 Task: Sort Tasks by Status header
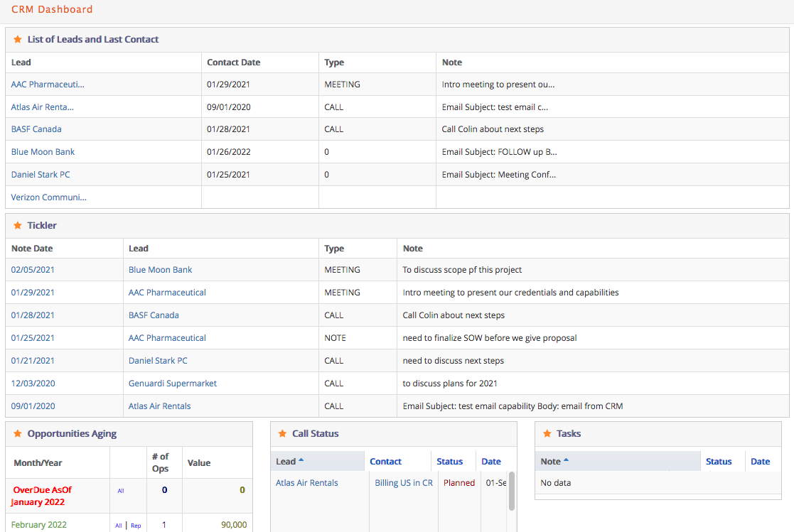719,462
